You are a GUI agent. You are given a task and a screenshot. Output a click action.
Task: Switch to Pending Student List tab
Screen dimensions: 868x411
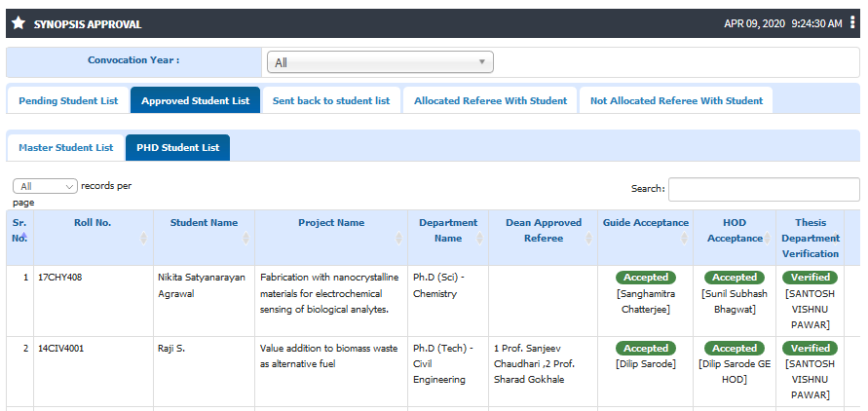point(68,100)
